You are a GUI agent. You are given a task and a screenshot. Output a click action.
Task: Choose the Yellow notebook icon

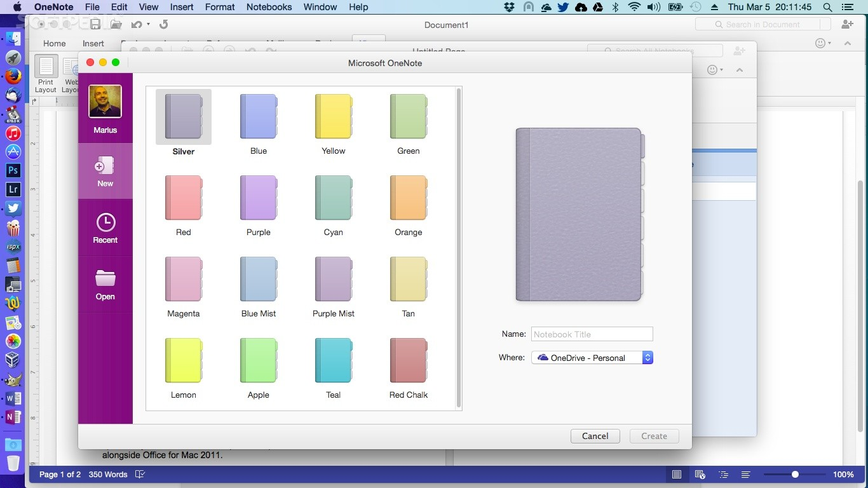(x=333, y=117)
